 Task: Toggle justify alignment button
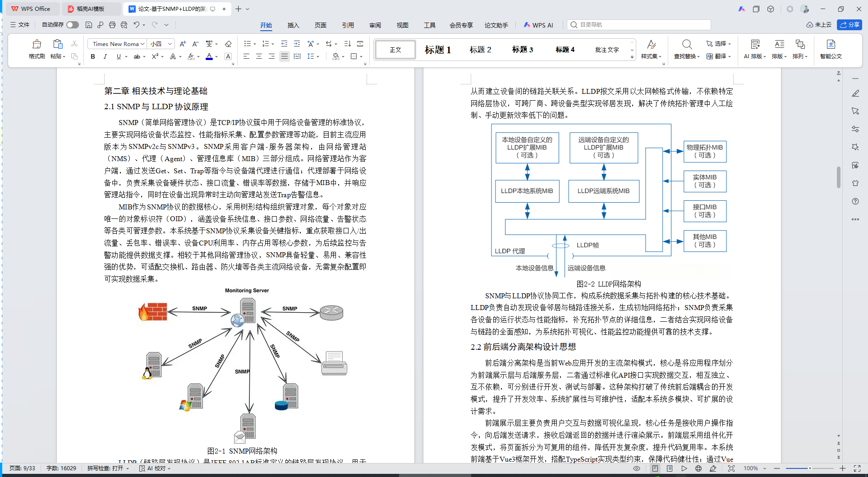point(284,56)
